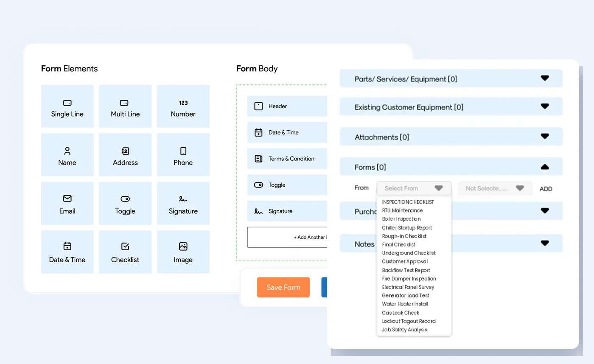Choose RTU Maintenance from the list
Viewport: 594px width, 364px height.
pos(402,210)
